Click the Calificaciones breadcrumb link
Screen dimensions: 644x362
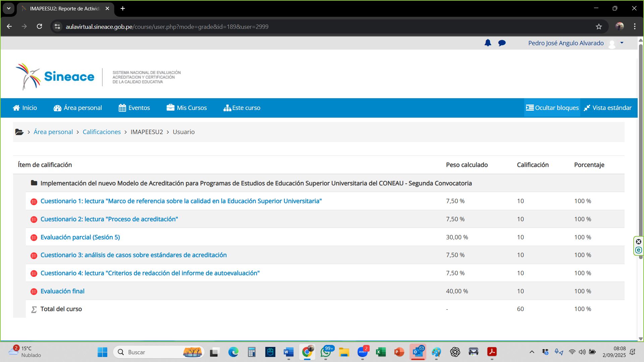102,132
